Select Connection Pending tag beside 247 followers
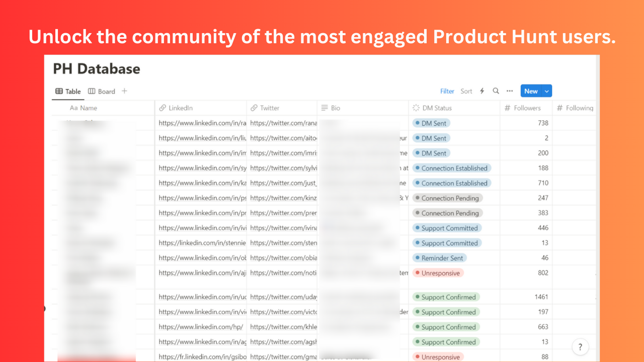The height and width of the screenshot is (362, 644). coord(447,198)
